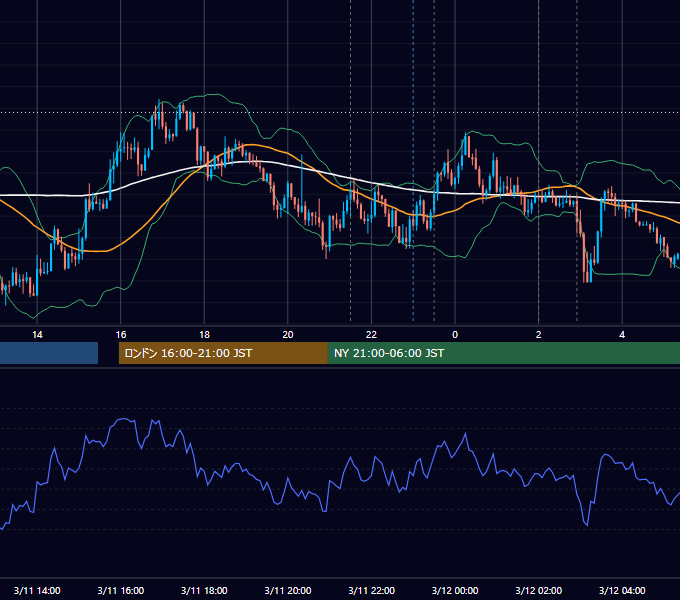Click the 20 hour label on price chart axis

[x=288, y=335]
